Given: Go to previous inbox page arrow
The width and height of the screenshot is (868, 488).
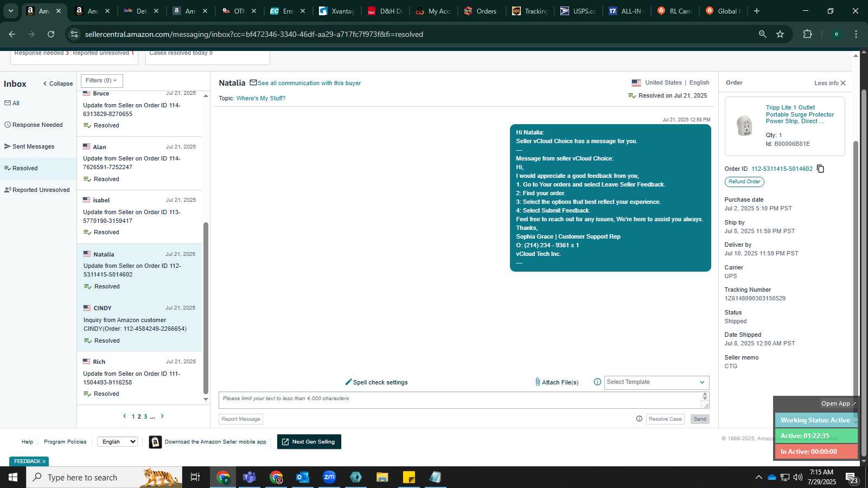Looking at the screenshot, I should (124, 416).
